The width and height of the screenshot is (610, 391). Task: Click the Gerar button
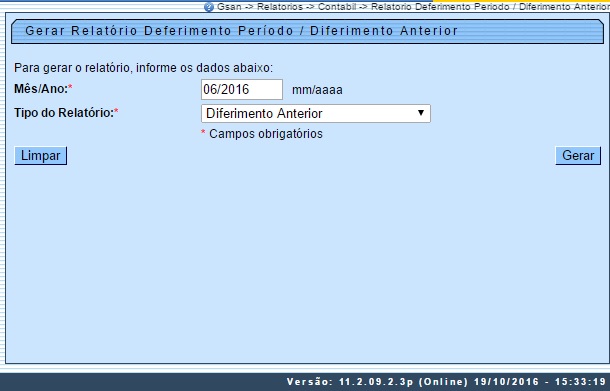[x=578, y=156]
